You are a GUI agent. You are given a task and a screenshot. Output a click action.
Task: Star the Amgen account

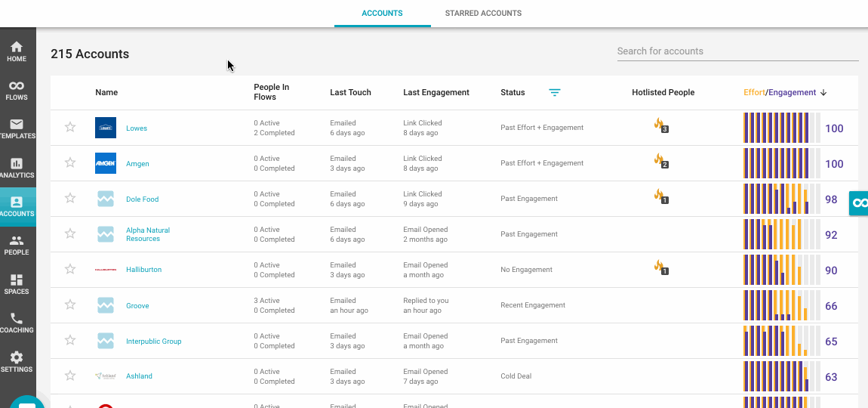pyautogui.click(x=69, y=162)
